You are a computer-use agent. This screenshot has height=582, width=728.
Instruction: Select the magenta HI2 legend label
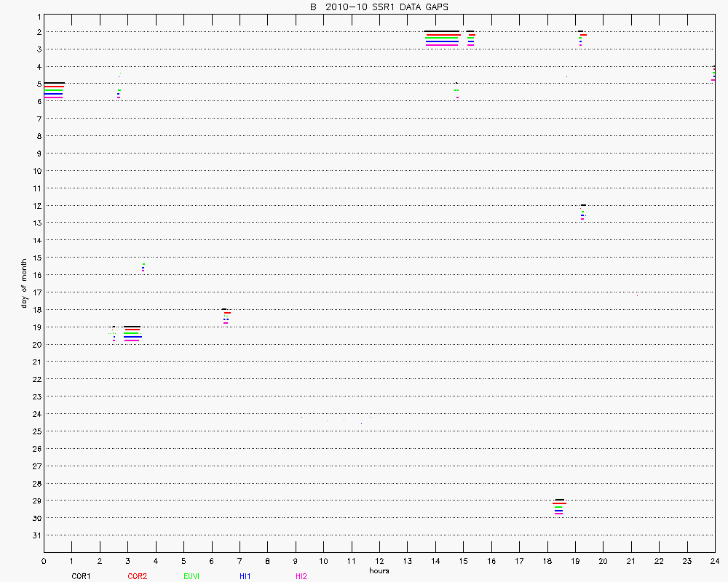(301, 576)
